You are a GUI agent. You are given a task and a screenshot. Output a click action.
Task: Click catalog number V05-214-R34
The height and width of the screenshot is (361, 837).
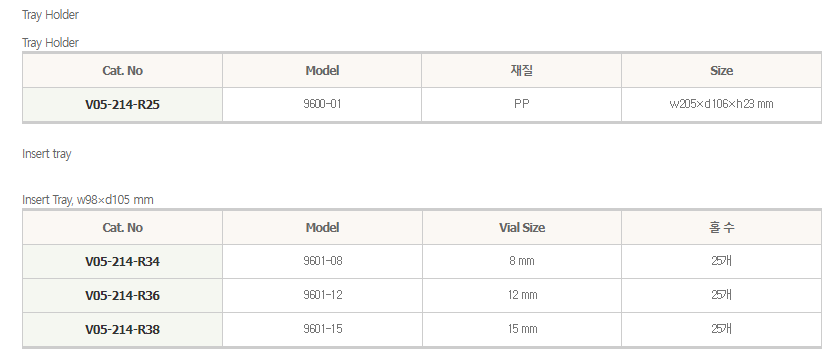122,262
